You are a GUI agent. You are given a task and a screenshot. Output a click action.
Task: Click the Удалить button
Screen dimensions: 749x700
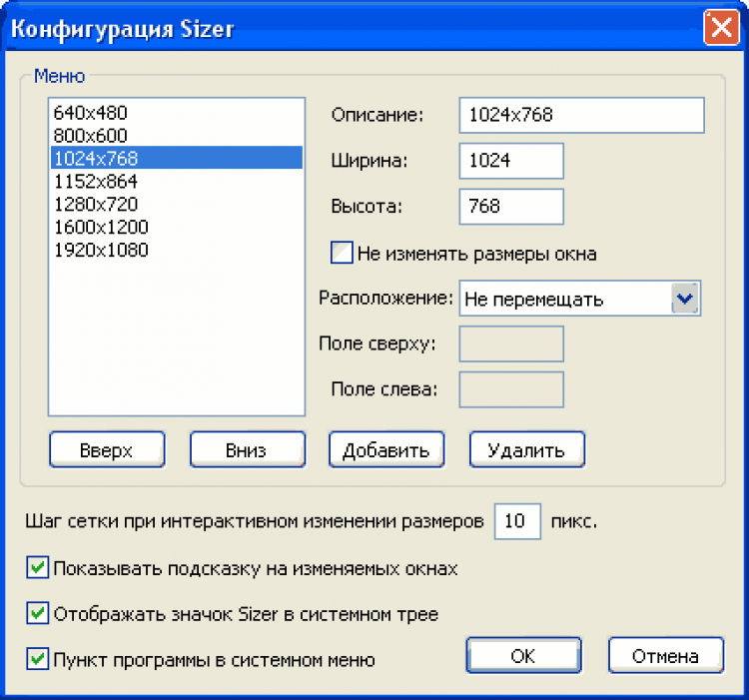(527, 449)
